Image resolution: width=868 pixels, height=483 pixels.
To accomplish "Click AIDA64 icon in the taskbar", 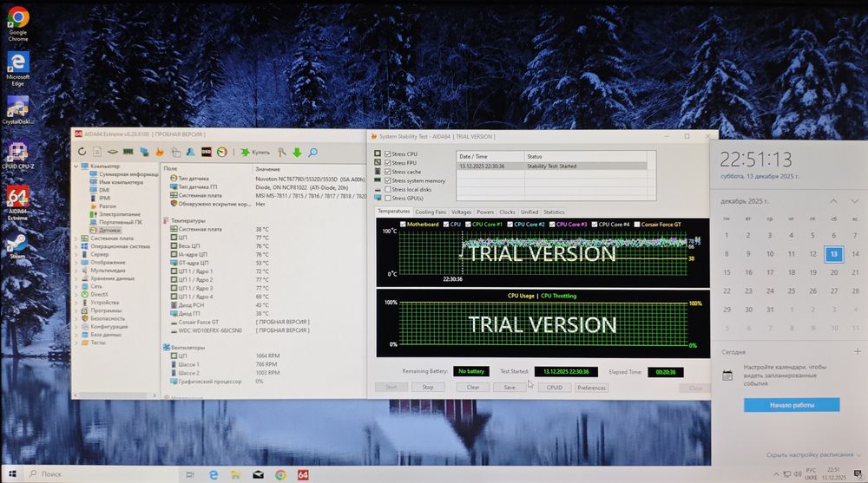I will point(303,474).
